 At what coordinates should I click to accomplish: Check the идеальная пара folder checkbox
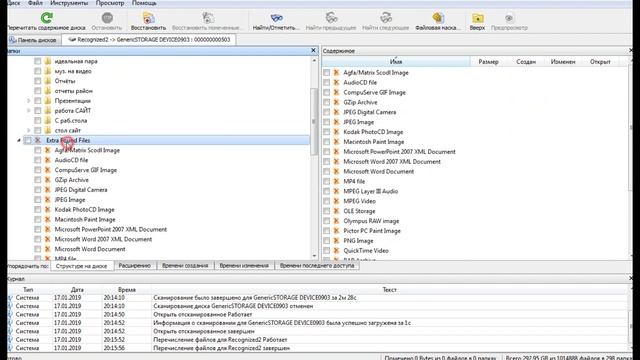tap(38, 61)
